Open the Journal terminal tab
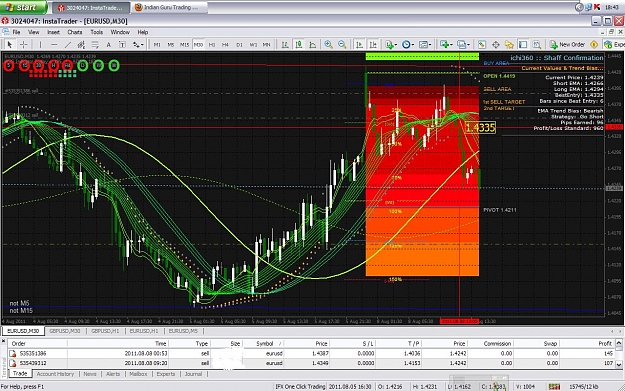Image resolution: width=625 pixels, height=391 pixels. click(x=193, y=374)
